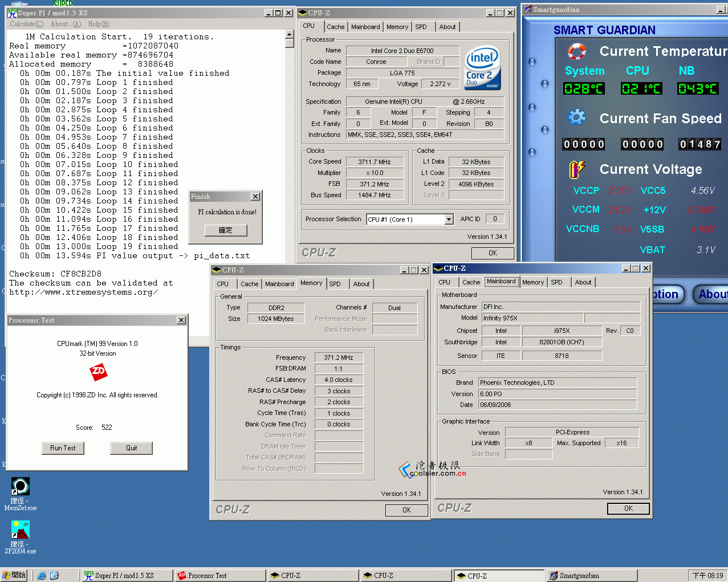The width and height of the screenshot is (728, 582).
Task: Open the About menu in Super PI
Action: [x=66, y=24]
